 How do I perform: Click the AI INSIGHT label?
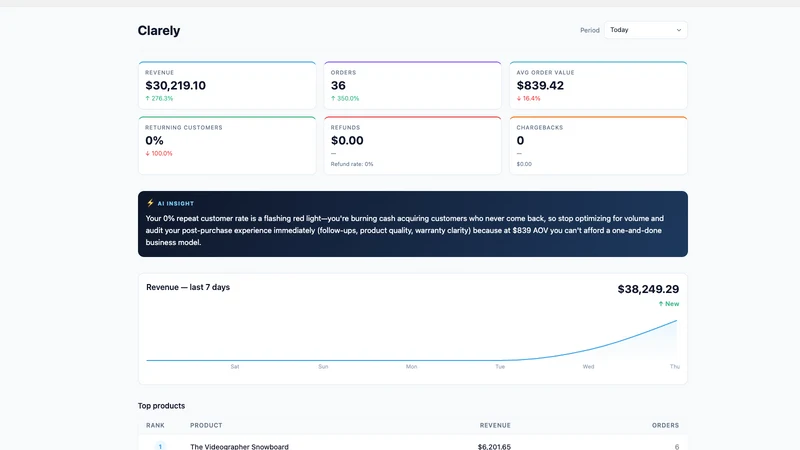[176, 204]
